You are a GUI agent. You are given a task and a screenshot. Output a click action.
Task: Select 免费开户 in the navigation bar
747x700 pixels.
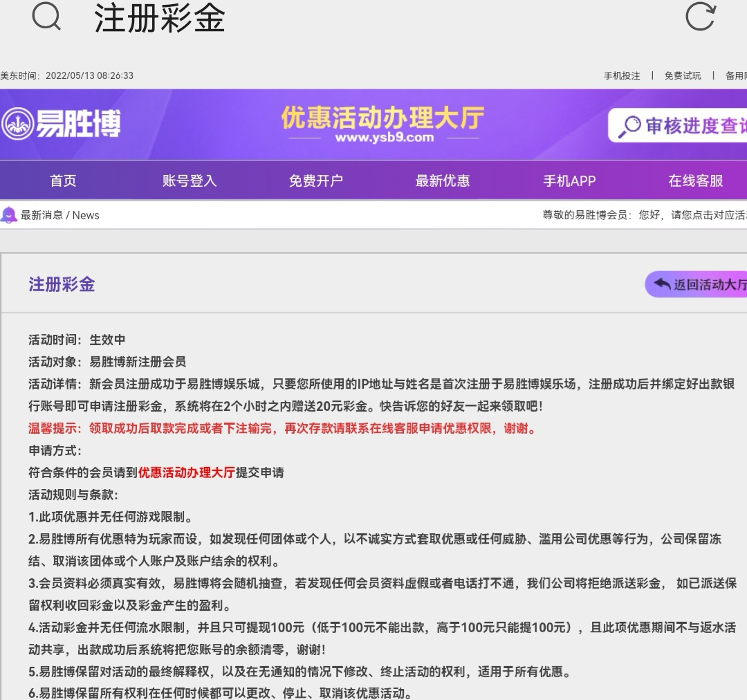point(315,181)
